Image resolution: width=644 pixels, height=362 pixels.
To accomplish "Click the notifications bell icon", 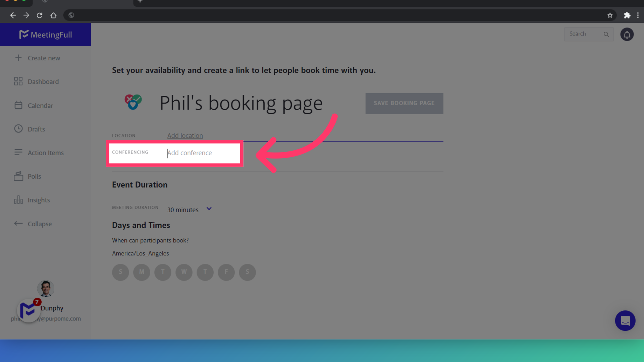I will pyautogui.click(x=627, y=35).
